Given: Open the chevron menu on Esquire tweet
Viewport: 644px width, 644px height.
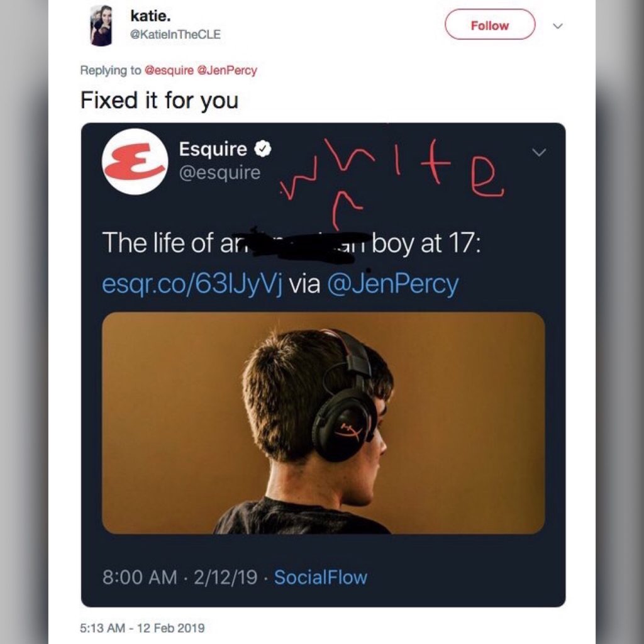Looking at the screenshot, I should point(539,152).
